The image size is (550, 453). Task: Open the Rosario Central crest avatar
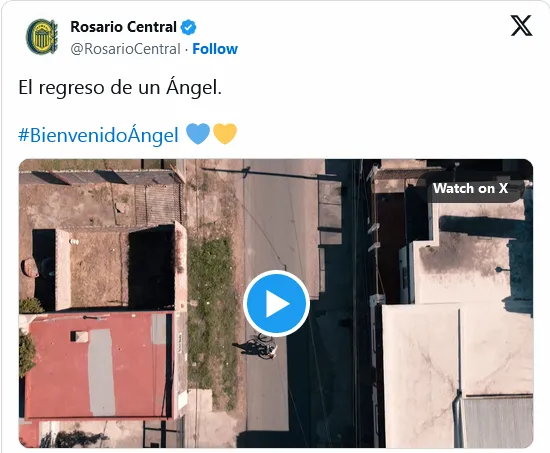tap(42, 37)
